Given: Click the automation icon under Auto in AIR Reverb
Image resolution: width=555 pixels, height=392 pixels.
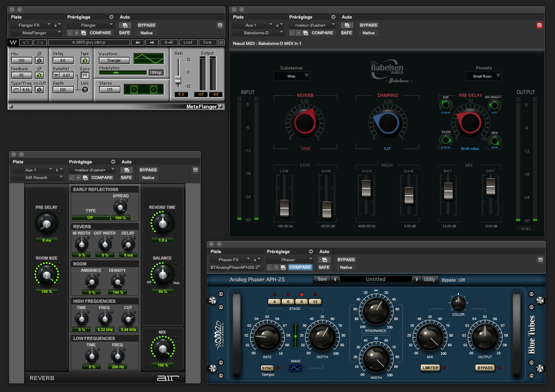Looking at the screenshot, I should tap(127, 170).
